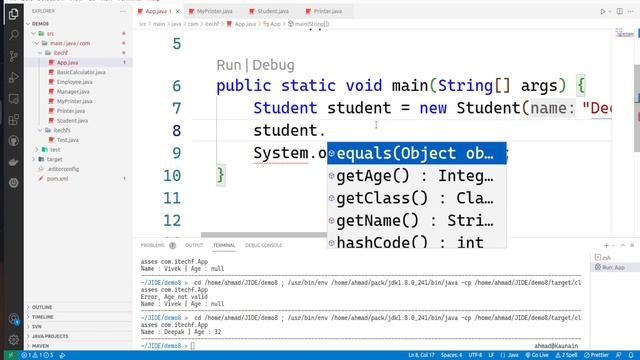Image resolution: width=640 pixels, height=360 pixels.
Task: Open the Source Control view
Action: 13,56
